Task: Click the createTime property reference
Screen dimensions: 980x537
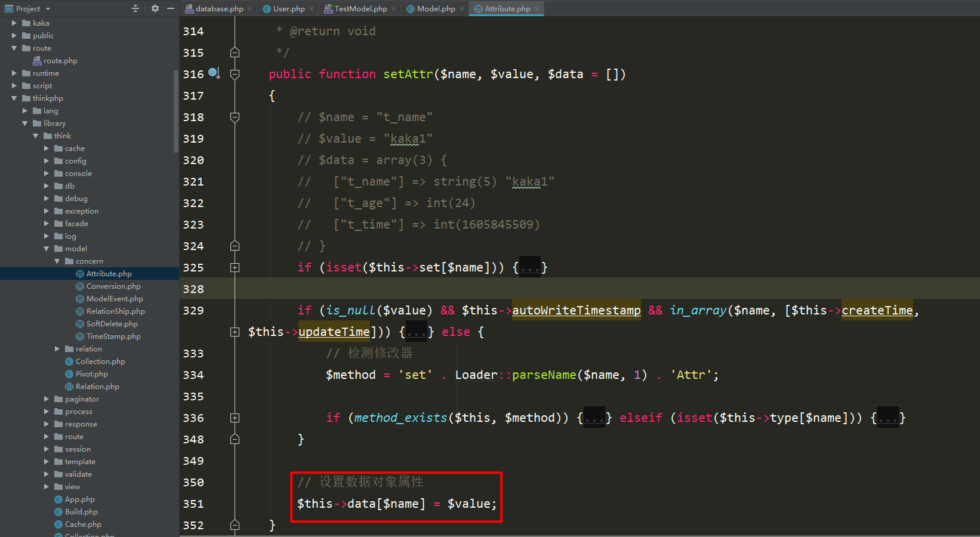Action: click(x=877, y=310)
